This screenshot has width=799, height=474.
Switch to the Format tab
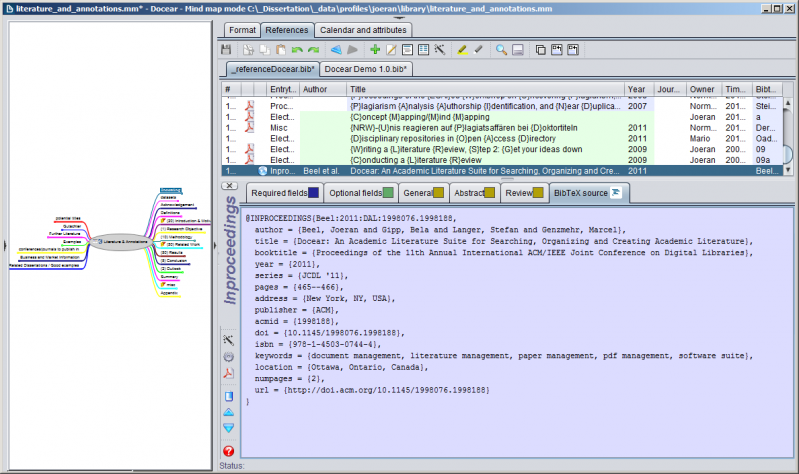[x=242, y=30]
